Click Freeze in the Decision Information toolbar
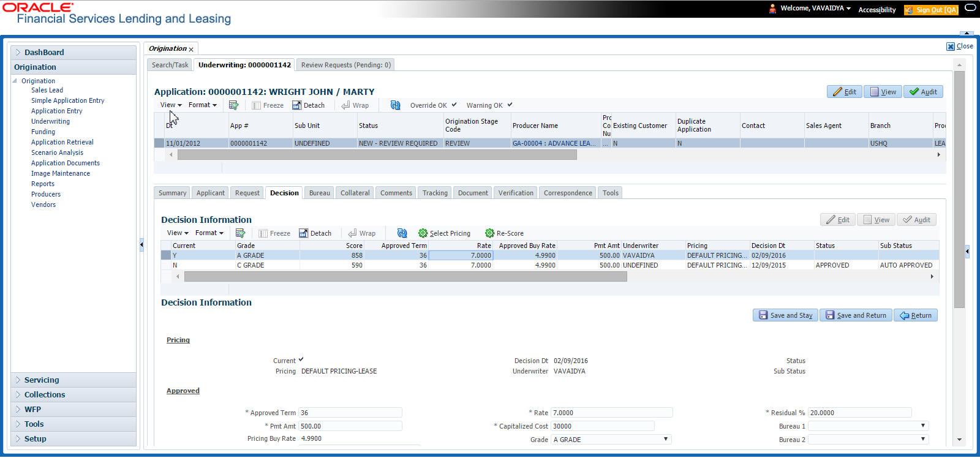Screen dimensions: 980x458 (274, 233)
